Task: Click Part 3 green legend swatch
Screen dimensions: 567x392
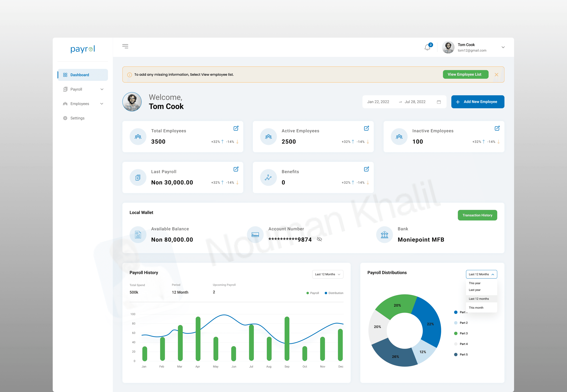Action: [456, 333]
